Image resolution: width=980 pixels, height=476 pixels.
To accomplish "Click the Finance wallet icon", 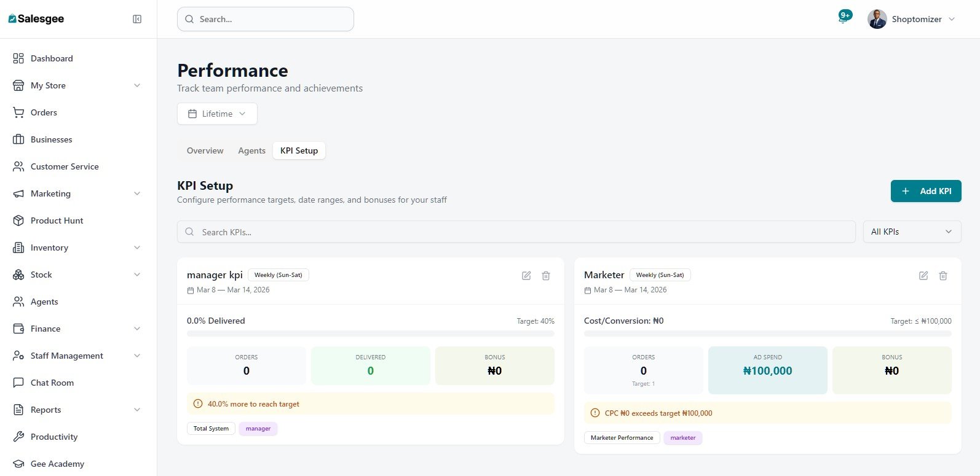I will pyautogui.click(x=18, y=329).
